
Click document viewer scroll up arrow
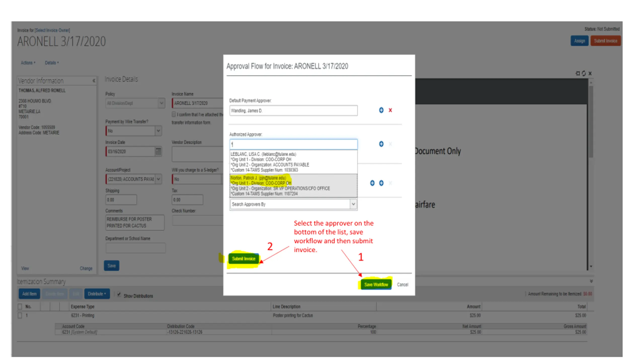(591, 82)
